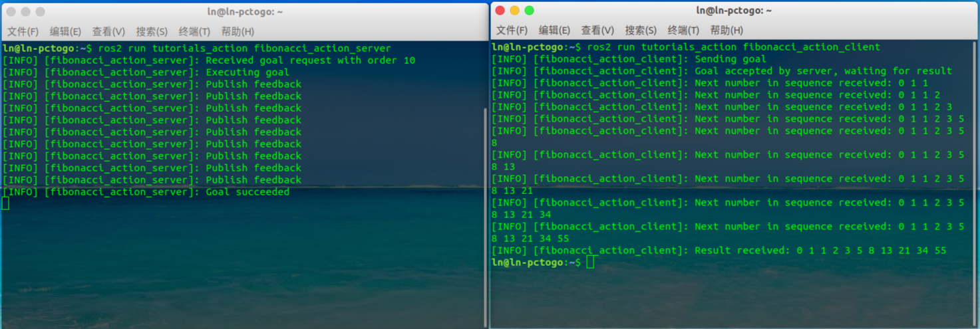The width and height of the screenshot is (980, 329).
Task: Open 帮助(H) menu in right client terminal
Action: point(727,30)
